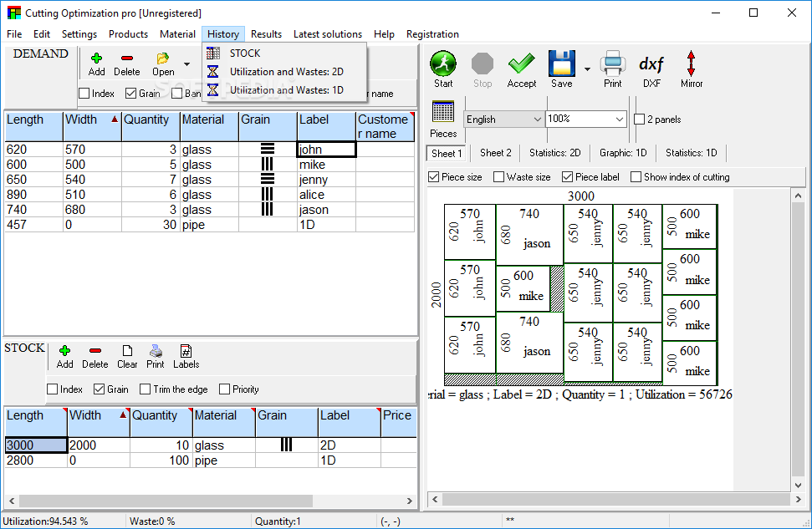Click the stock table horizontal scrollbar
812x529 pixels.
tap(166, 501)
